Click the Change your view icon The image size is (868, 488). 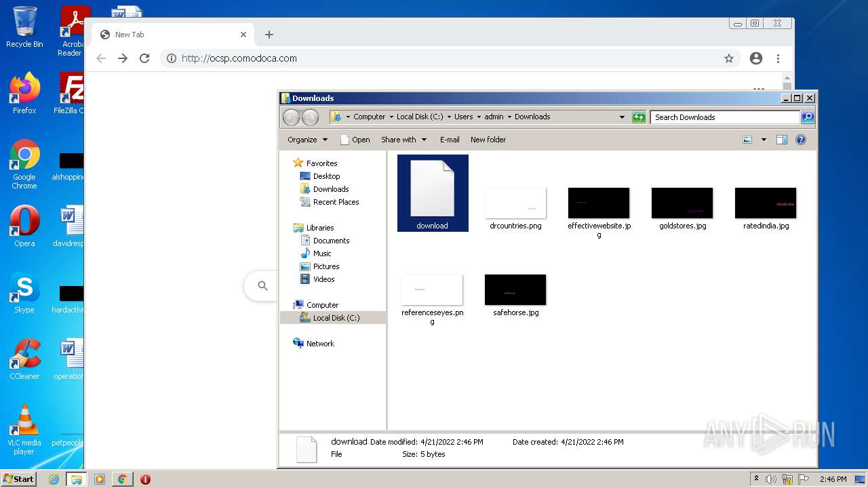pyautogui.click(x=747, y=140)
